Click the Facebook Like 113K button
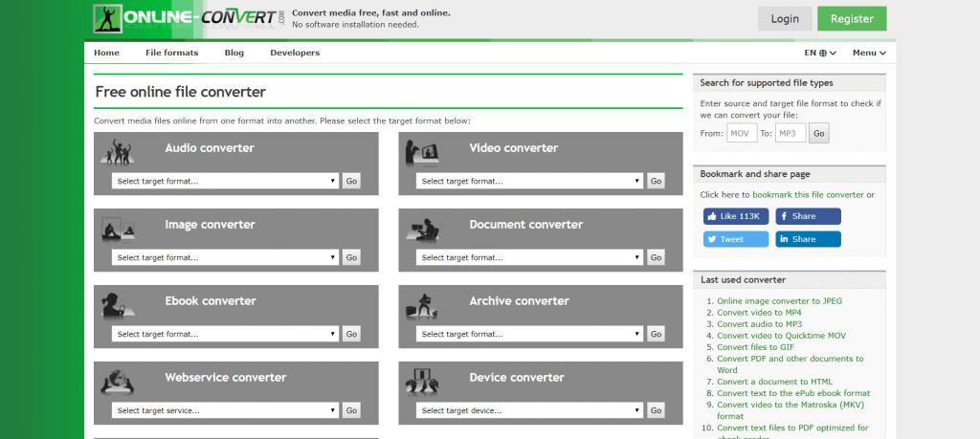Screen dimensions: 980x439 coord(736,216)
